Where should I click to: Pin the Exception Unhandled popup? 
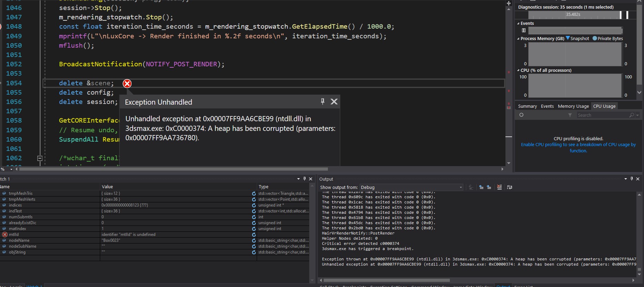click(322, 102)
